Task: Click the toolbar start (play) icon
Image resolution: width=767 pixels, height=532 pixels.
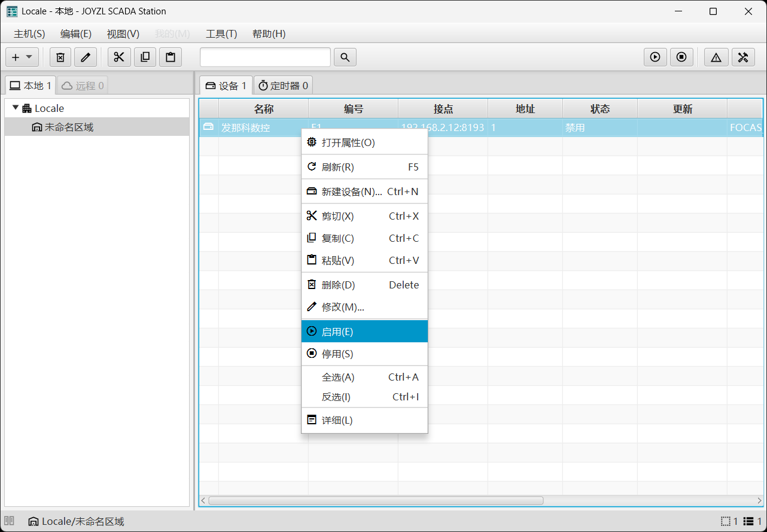Action: coord(655,57)
